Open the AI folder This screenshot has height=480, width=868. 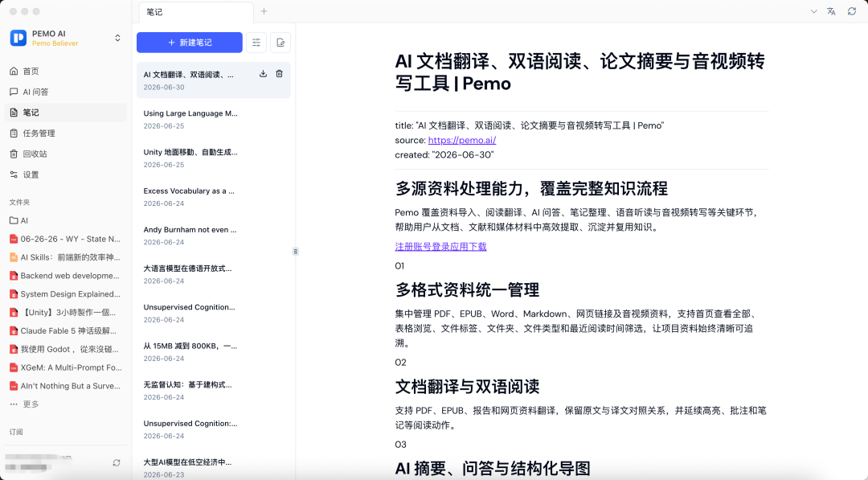point(66,220)
